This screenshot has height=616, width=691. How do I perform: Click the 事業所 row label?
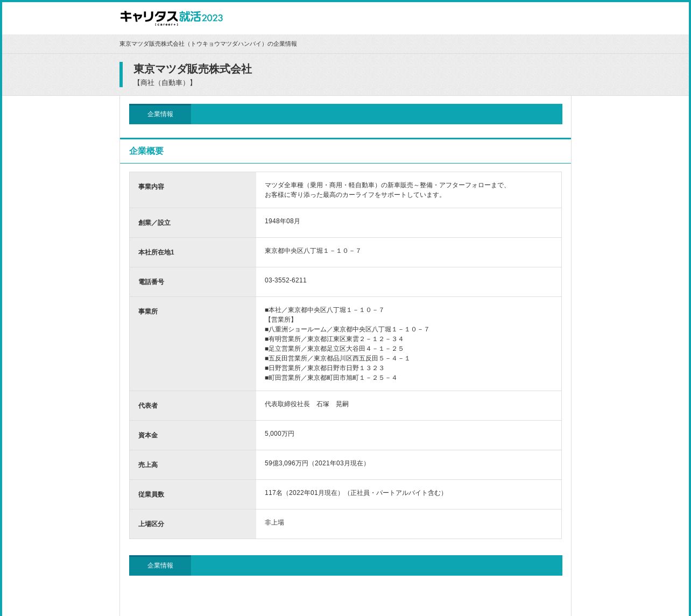coord(148,311)
